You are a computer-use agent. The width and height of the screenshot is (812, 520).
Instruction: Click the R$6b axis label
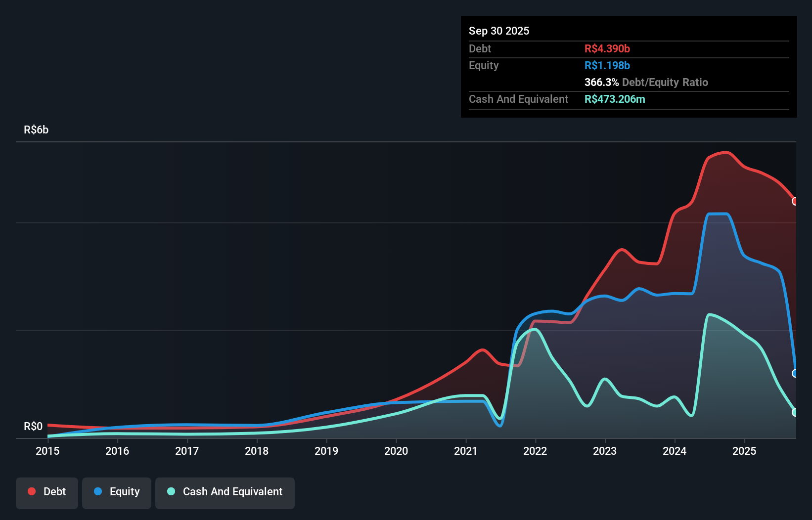click(36, 130)
